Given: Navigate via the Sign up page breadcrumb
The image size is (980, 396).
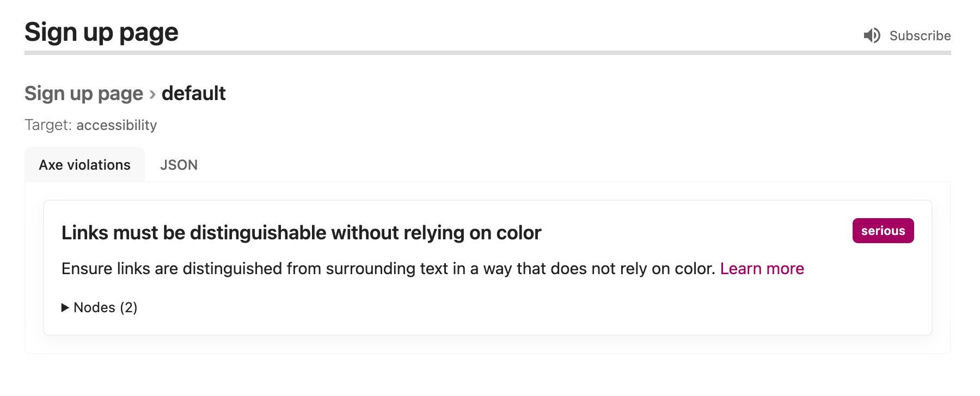Looking at the screenshot, I should pos(84,93).
